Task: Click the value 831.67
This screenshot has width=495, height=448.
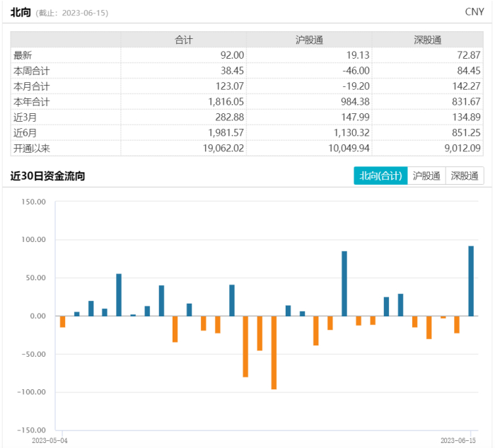Action: 466,102
